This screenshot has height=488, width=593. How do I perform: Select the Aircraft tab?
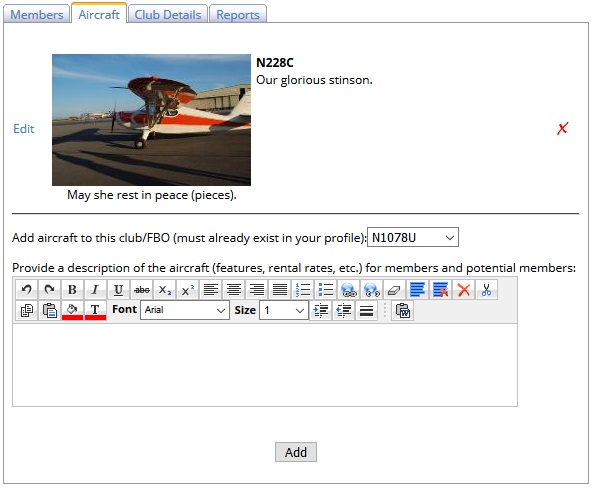click(99, 14)
